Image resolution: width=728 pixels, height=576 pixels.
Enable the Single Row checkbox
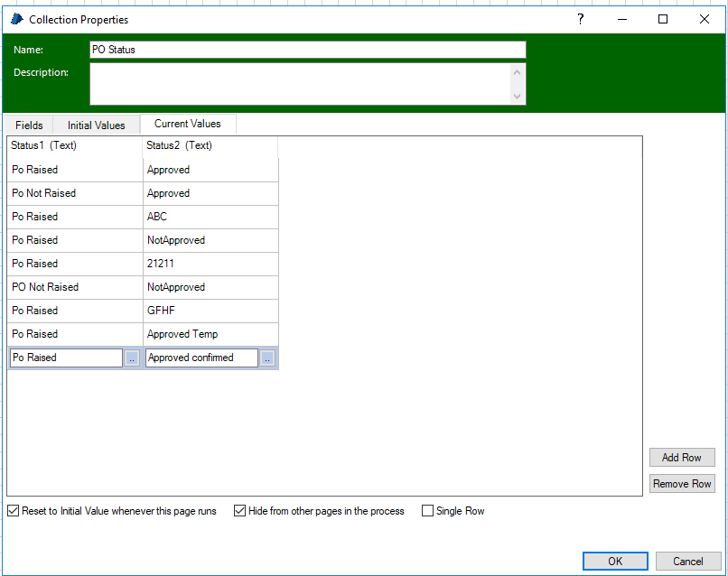pos(427,511)
